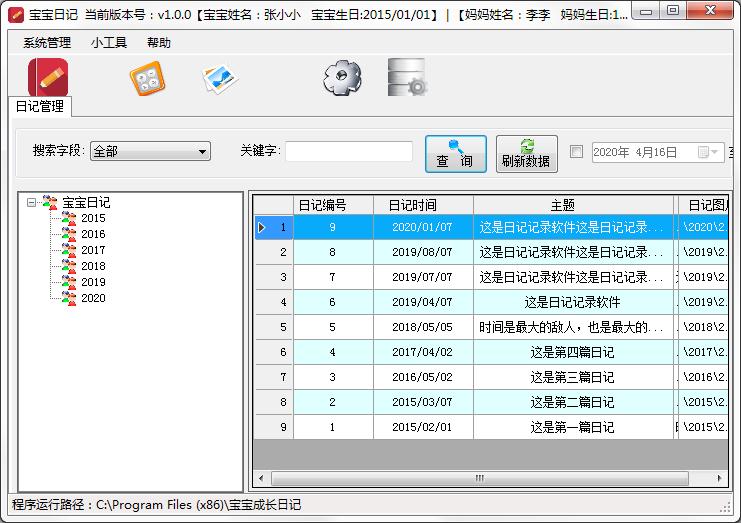Select the 宝宝日记 root tree label

(x=86, y=203)
